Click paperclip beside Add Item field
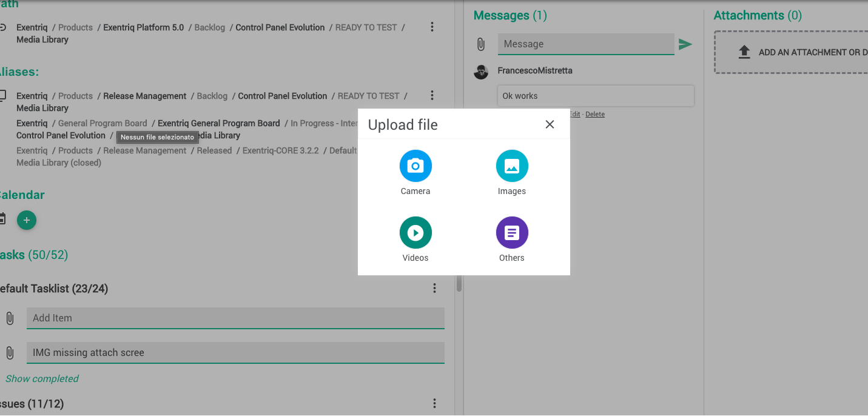The height and width of the screenshot is (416, 868). click(x=10, y=318)
